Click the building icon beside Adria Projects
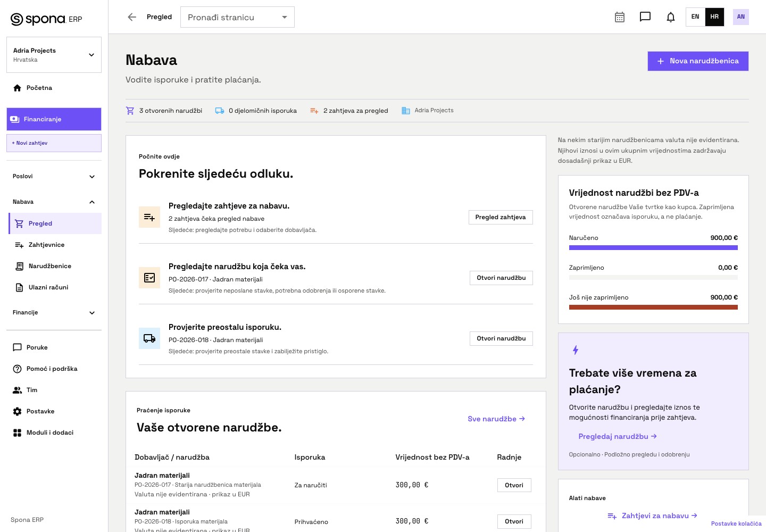The image size is (766, 532). point(406,111)
